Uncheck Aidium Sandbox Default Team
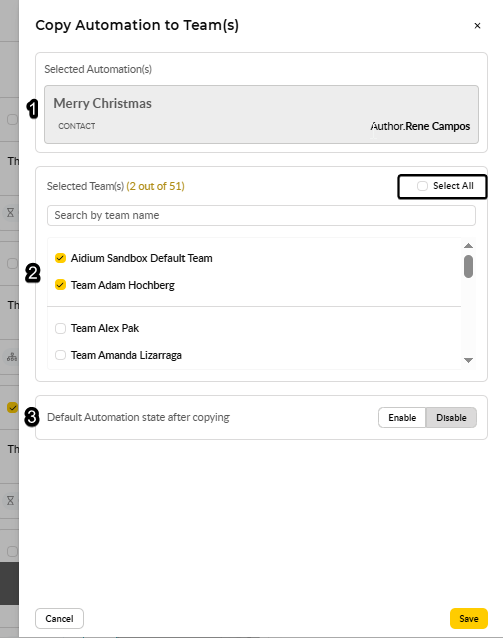This screenshot has height=638, width=503. (60, 258)
